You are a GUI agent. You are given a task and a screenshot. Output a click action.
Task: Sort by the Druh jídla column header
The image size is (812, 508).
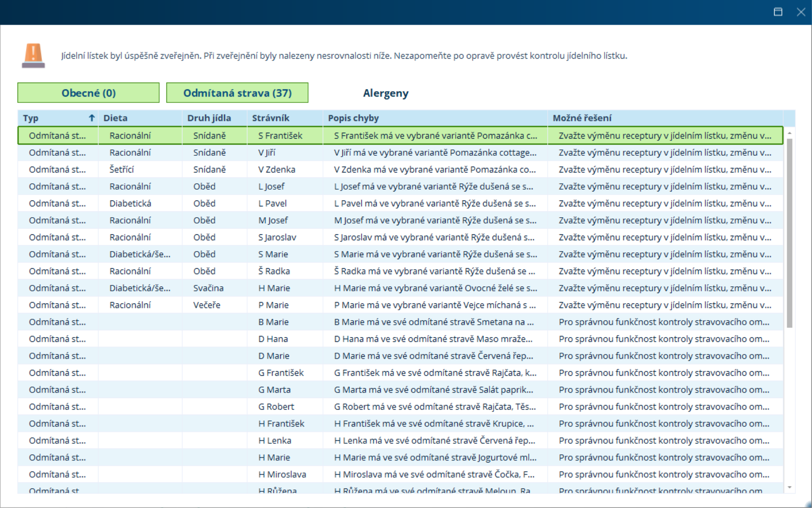coord(215,118)
